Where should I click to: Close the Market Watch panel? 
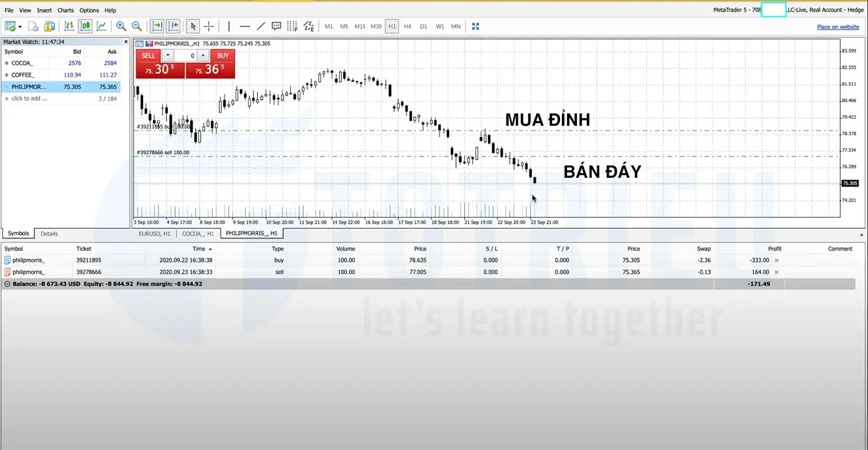click(126, 42)
